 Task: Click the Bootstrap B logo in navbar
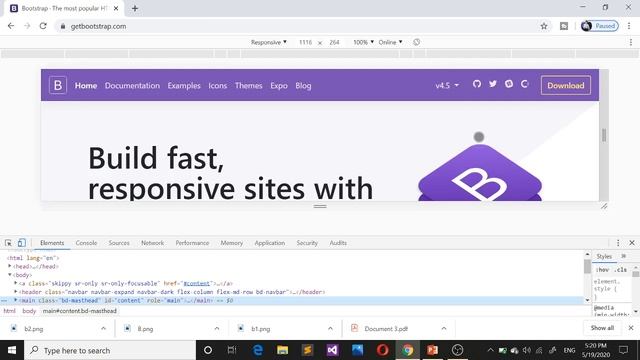(x=58, y=85)
